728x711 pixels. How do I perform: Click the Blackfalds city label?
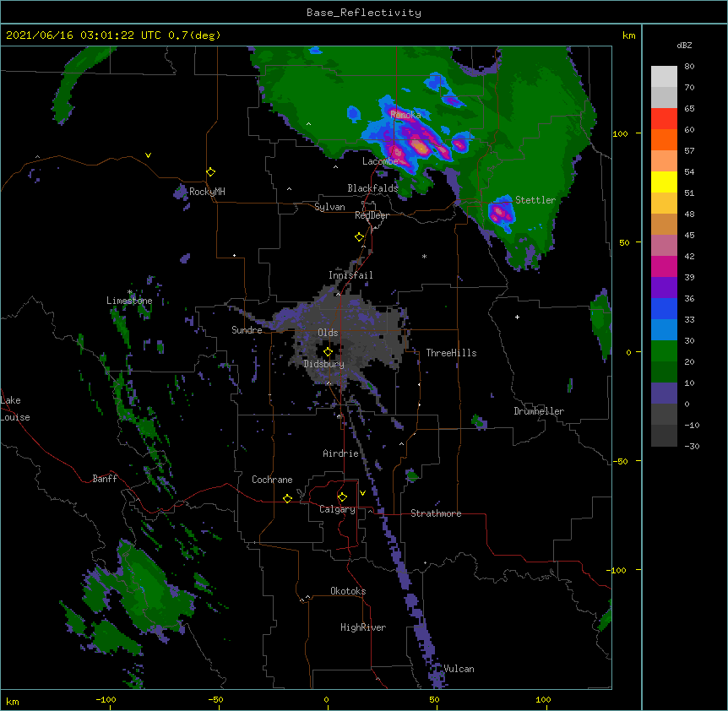click(372, 188)
